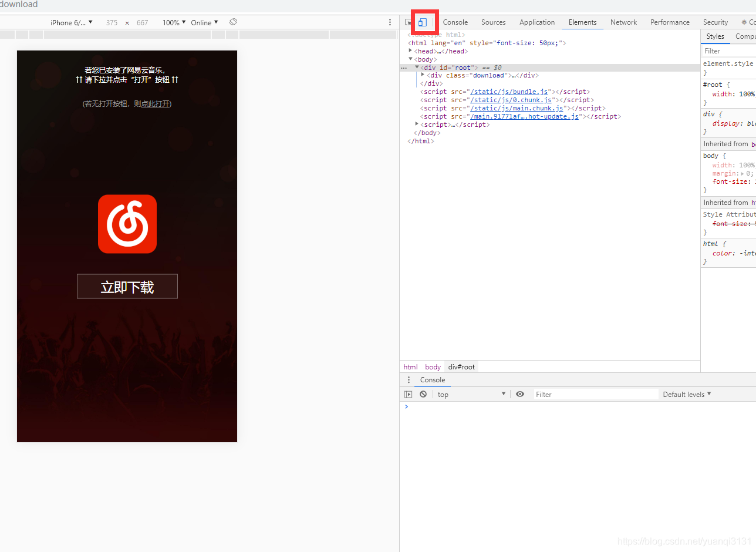Click the #root selector in Styles

point(713,85)
